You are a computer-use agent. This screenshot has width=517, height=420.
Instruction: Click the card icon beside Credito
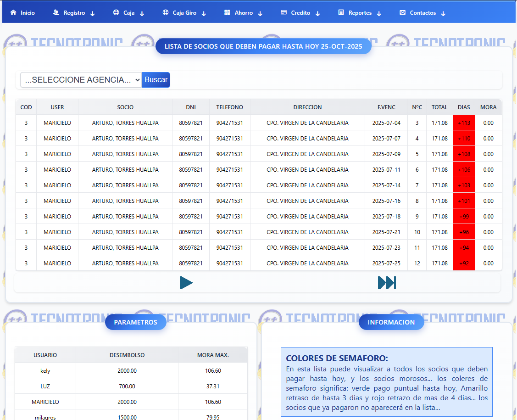point(284,13)
